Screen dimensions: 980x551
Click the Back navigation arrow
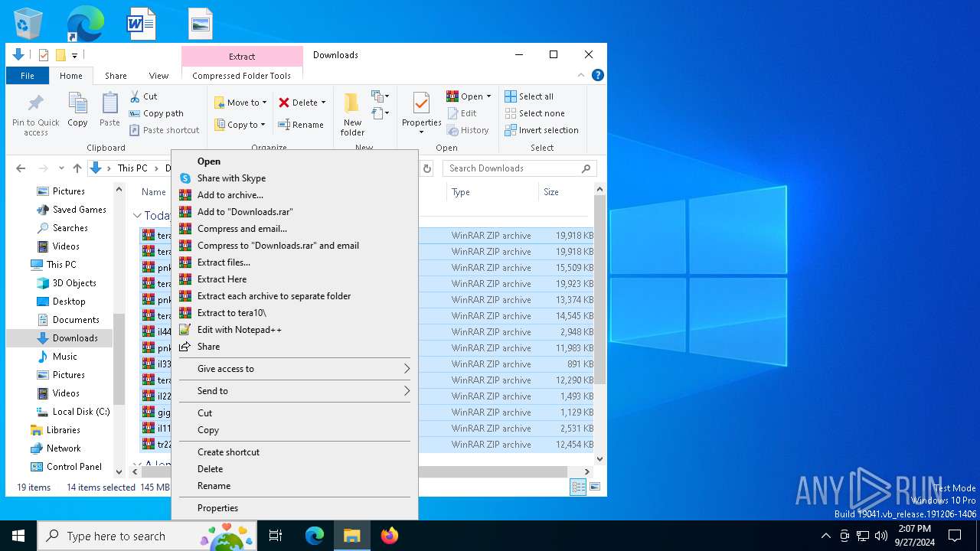21,168
